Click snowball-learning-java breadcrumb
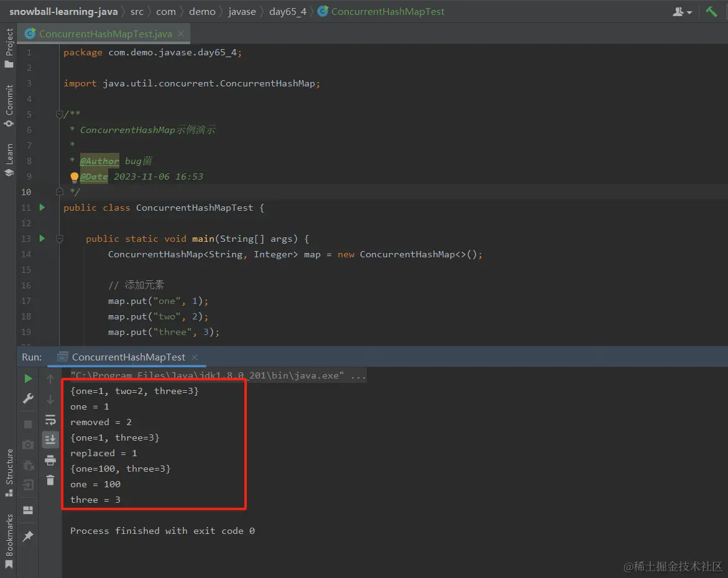This screenshot has height=578, width=728. (63, 12)
